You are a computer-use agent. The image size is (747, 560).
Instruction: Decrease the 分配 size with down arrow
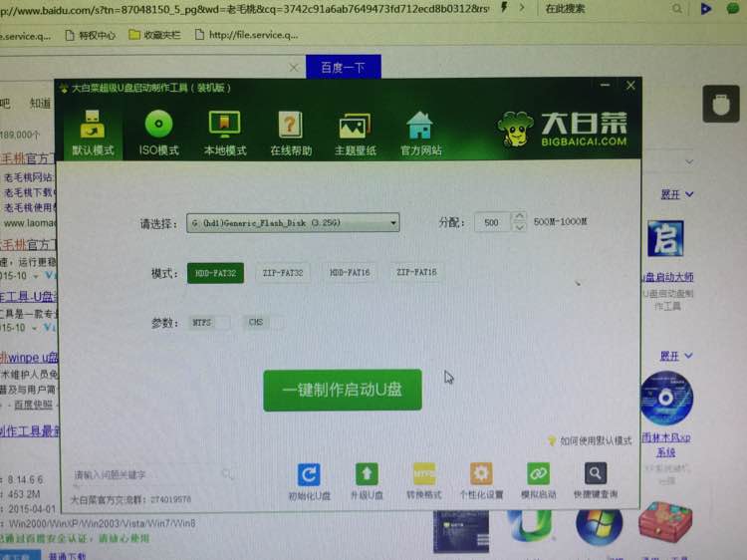pos(519,227)
